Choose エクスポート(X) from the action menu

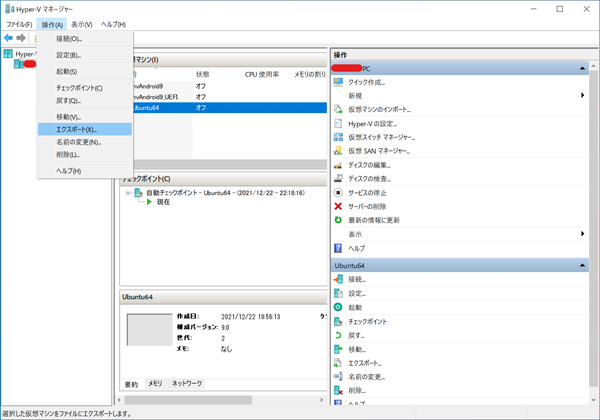pyautogui.click(x=85, y=130)
